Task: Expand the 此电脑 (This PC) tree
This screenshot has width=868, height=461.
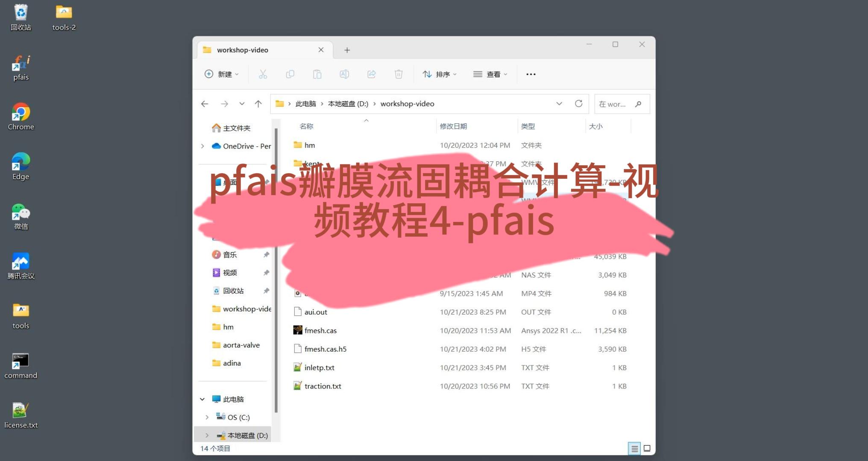Action: 204,399
